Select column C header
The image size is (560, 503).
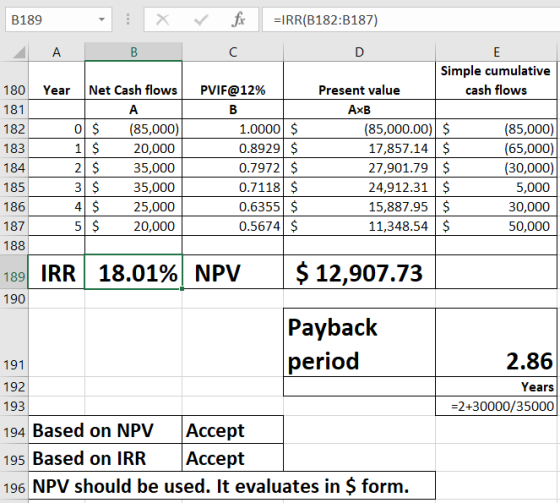point(232,52)
